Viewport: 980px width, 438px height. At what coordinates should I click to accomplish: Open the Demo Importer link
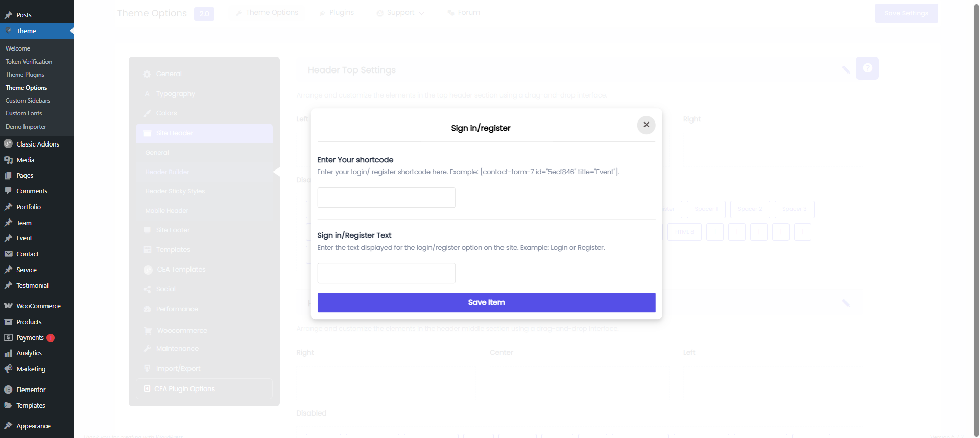click(x=26, y=127)
